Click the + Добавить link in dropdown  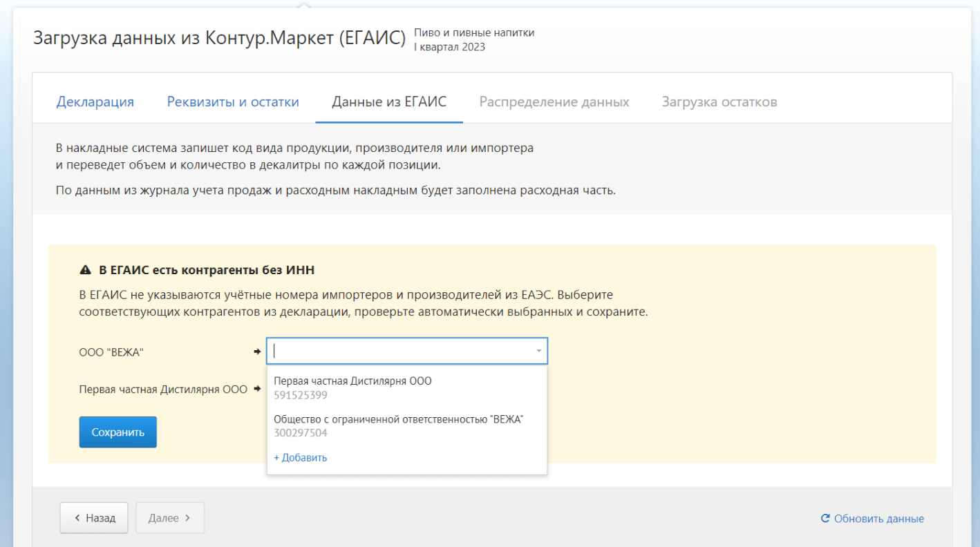(x=301, y=457)
